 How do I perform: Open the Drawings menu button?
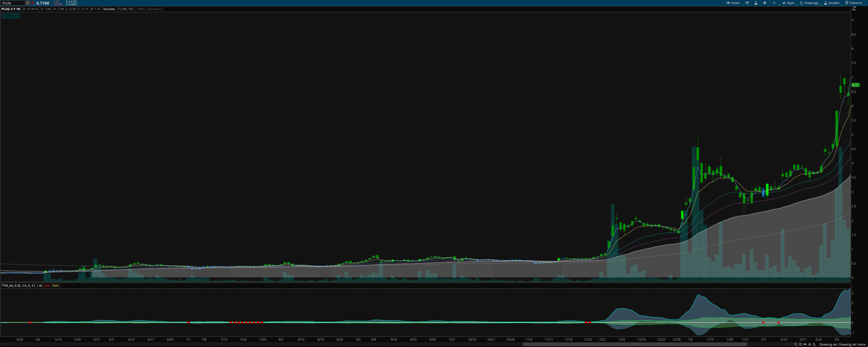[809, 3]
